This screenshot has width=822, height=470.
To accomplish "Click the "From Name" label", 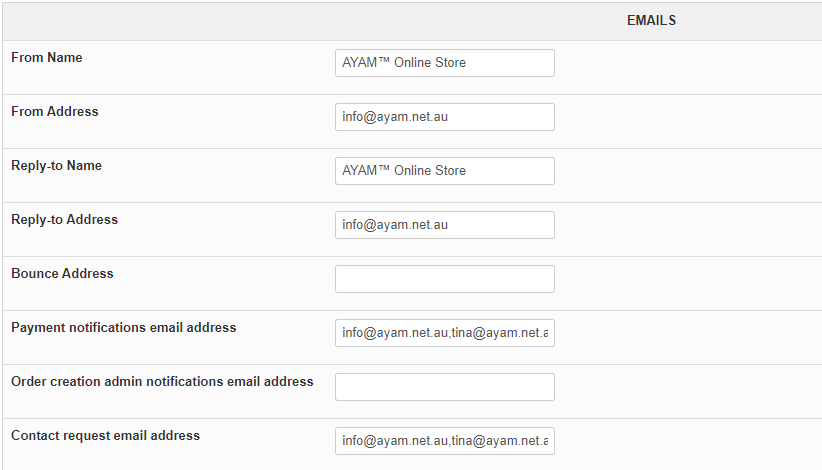I will pyautogui.click(x=47, y=58).
